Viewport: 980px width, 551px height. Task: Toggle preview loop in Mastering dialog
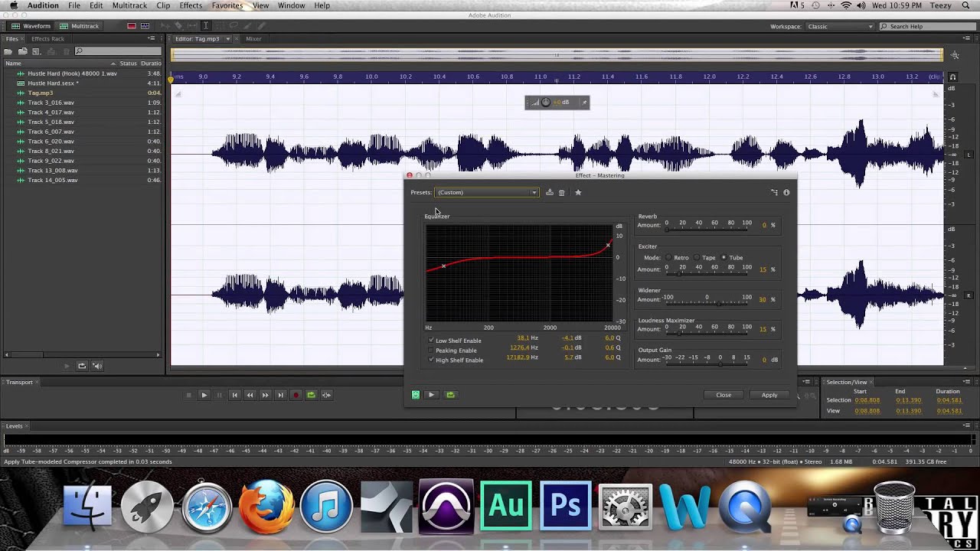coord(450,395)
